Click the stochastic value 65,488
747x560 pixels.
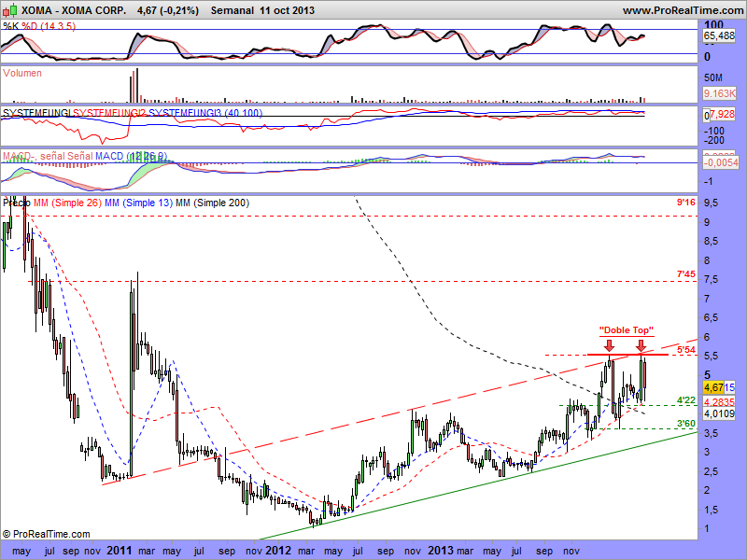(x=719, y=35)
